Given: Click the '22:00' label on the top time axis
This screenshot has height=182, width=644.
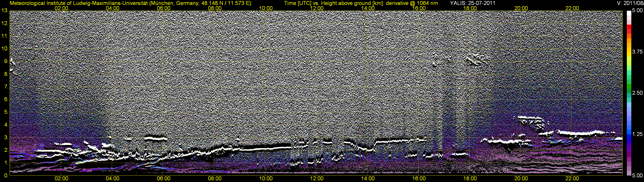Looking at the screenshot, I should coord(572,8).
